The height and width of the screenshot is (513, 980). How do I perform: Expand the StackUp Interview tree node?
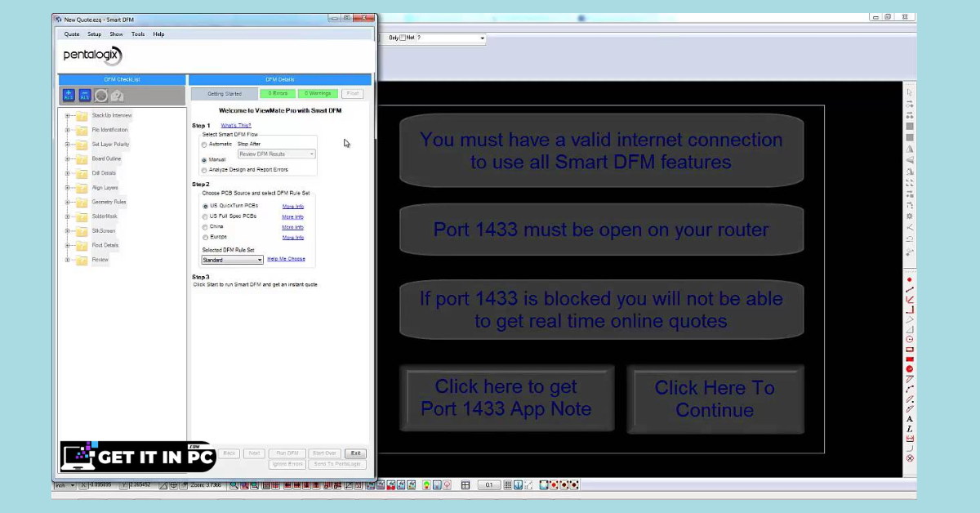(x=68, y=116)
